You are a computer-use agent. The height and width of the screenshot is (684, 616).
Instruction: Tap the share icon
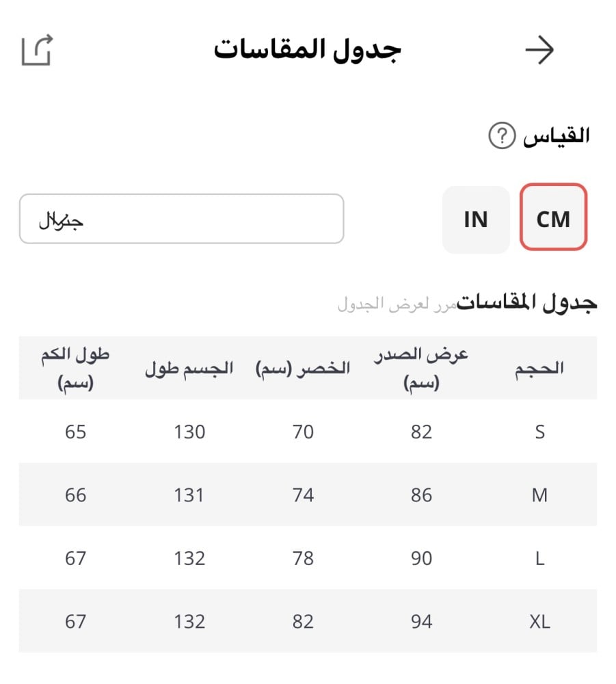pos(37,51)
